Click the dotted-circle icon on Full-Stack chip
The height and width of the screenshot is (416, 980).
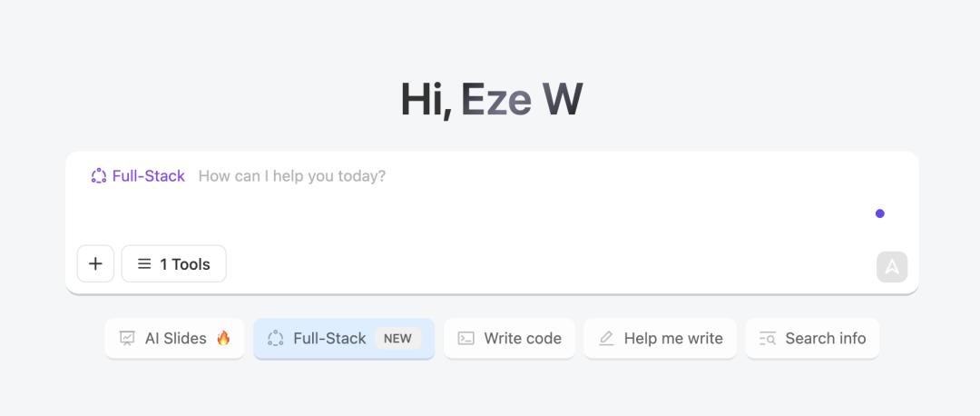(x=276, y=339)
